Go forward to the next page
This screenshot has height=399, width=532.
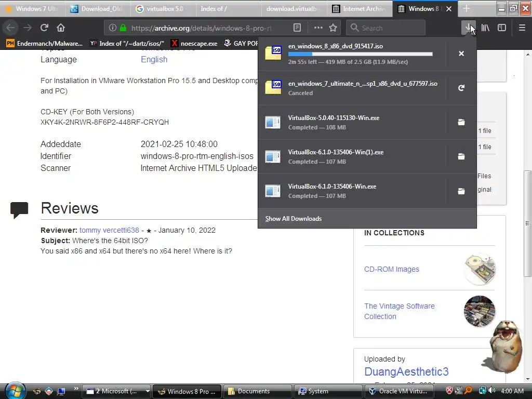tap(28, 28)
